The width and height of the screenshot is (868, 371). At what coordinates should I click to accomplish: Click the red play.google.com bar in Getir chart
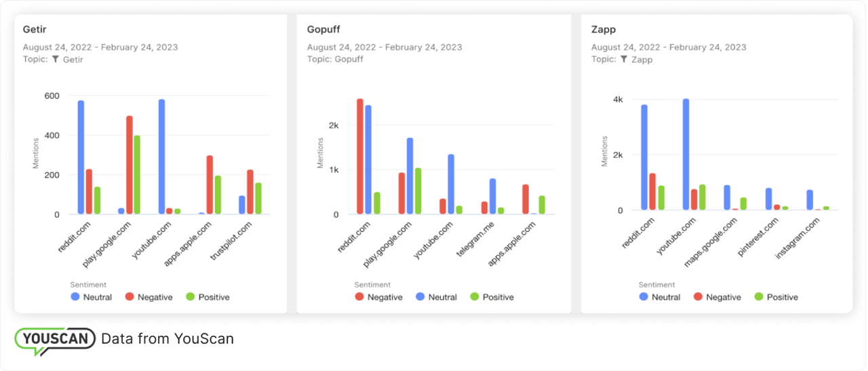pos(130,165)
